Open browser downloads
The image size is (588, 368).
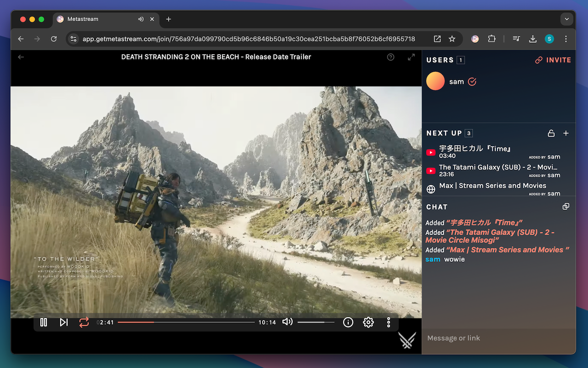click(533, 39)
